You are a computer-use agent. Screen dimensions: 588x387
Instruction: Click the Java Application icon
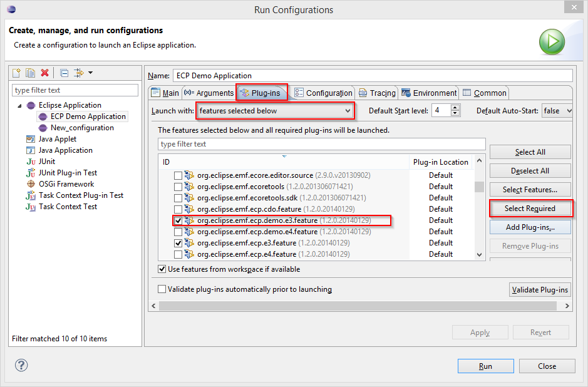31,150
